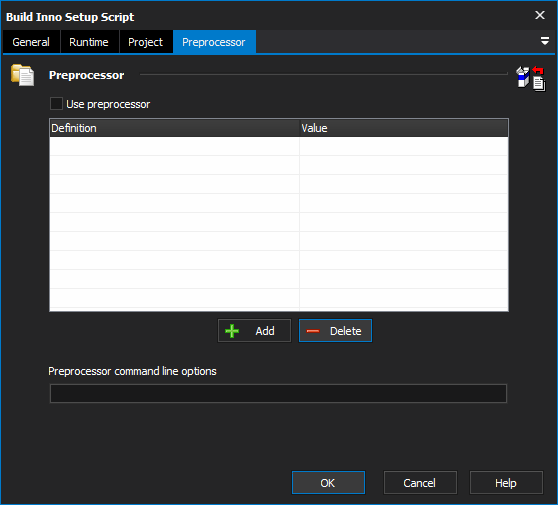Go to the Project tab
The height and width of the screenshot is (505, 558).
[x=146, y=42]
